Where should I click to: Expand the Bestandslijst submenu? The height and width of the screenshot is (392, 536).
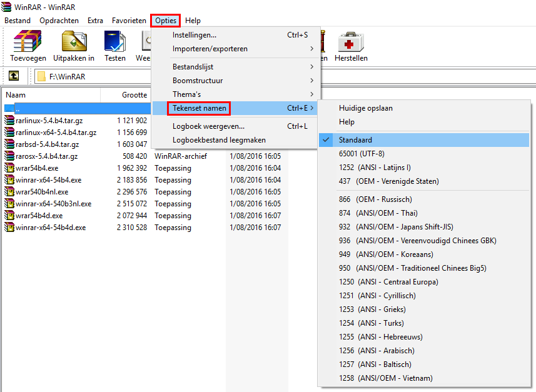click(235, 67)
